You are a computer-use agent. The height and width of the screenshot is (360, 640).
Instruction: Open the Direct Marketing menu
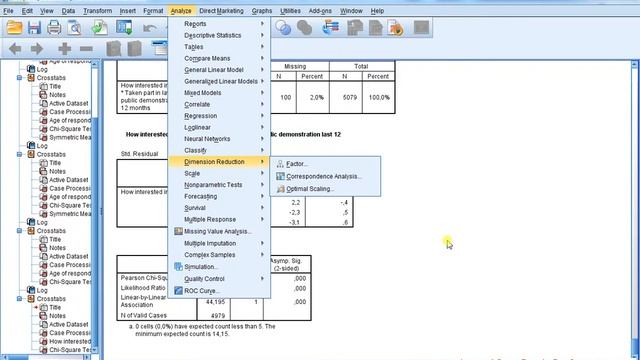coord(221,11)
